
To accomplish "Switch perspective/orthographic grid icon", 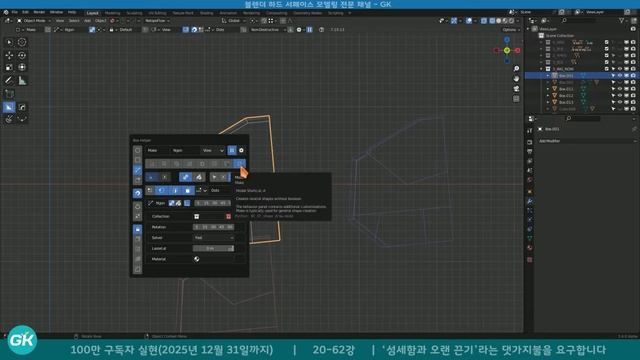I will pyautogui.click(x=516, y=99).
